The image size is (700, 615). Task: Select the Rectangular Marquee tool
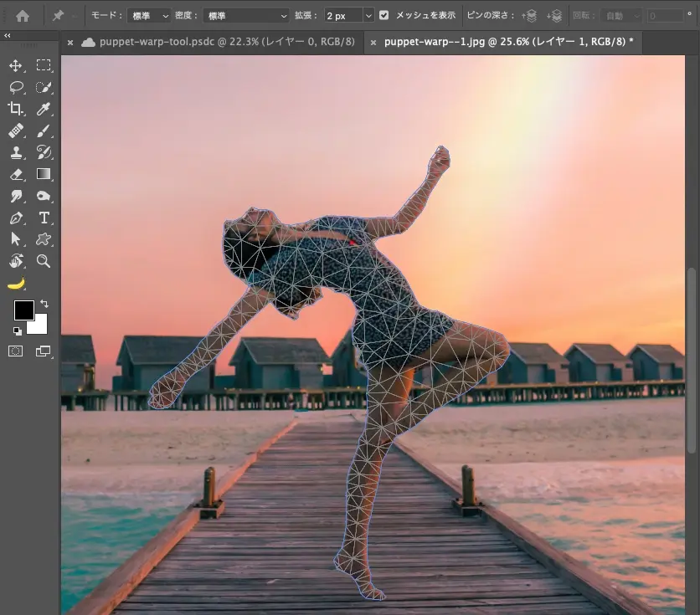click(44, 65)
